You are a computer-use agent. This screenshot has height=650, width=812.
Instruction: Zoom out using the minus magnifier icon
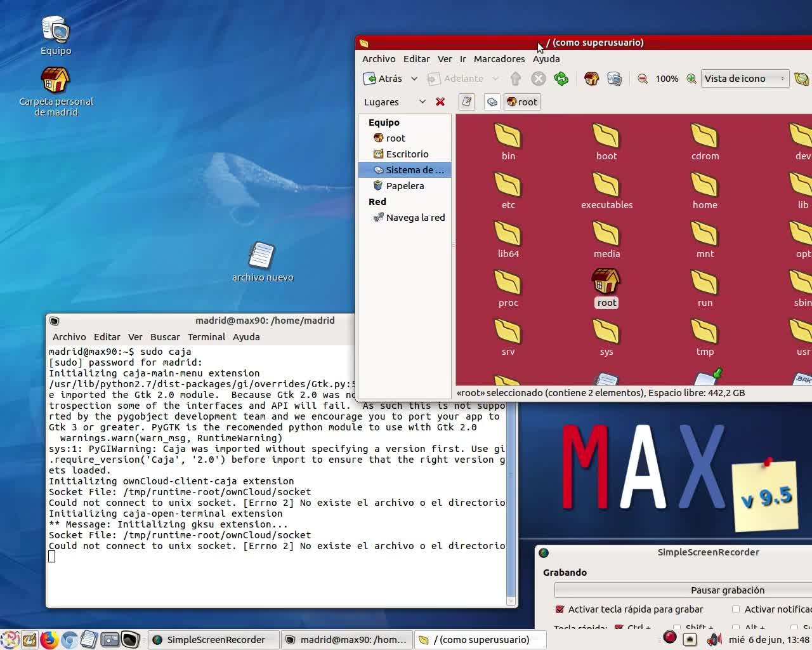pyautogui.click(x=643, y=79)
